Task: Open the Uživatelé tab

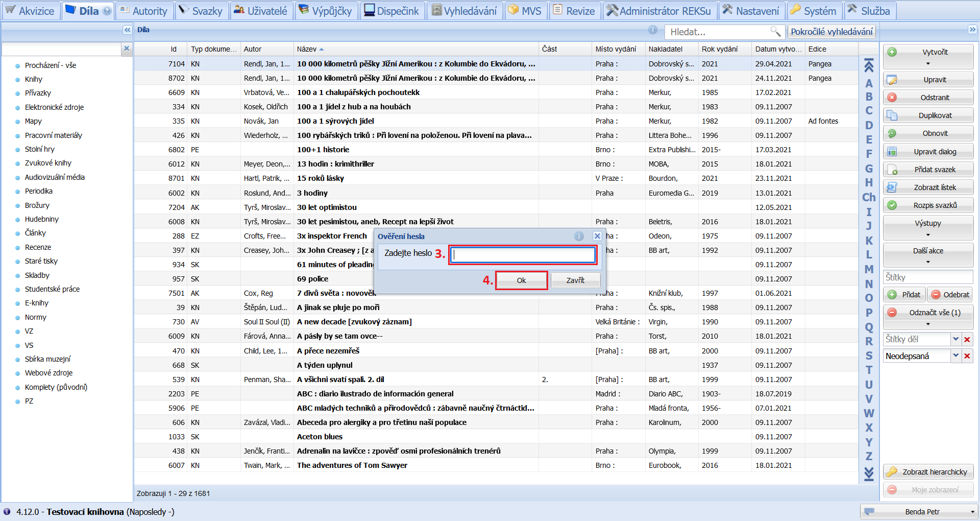Action: (x=261, y=11)
